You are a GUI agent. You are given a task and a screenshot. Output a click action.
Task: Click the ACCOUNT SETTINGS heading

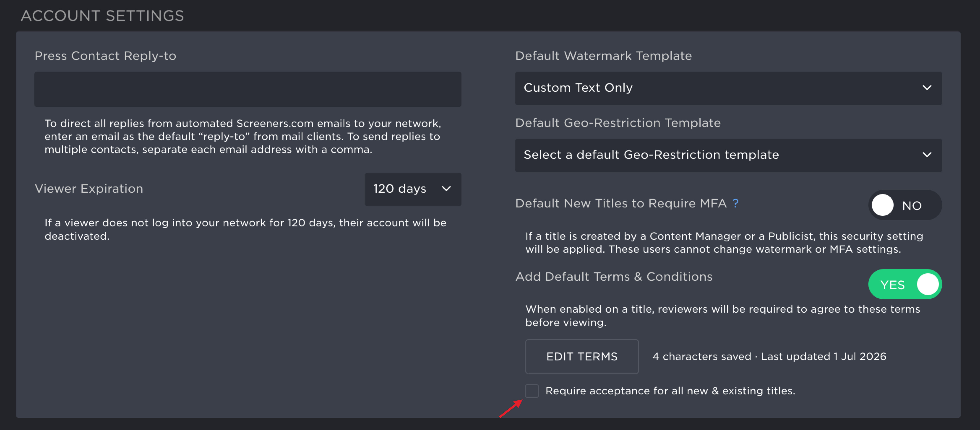[x=102, y=16]
